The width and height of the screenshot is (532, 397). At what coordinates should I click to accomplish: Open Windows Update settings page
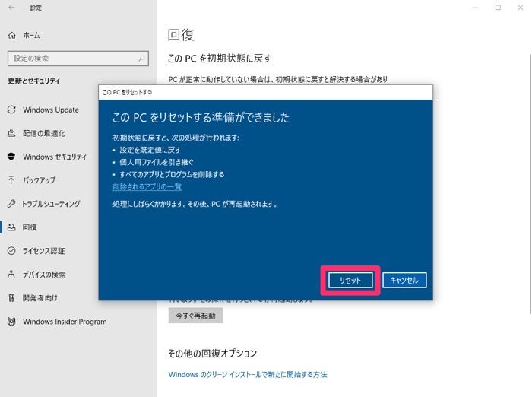tap(51, 110)
